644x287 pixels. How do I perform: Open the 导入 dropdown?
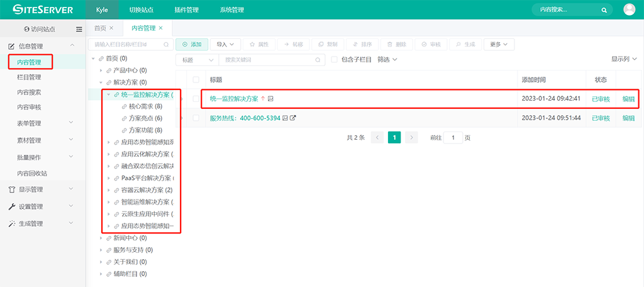point(225,45)
